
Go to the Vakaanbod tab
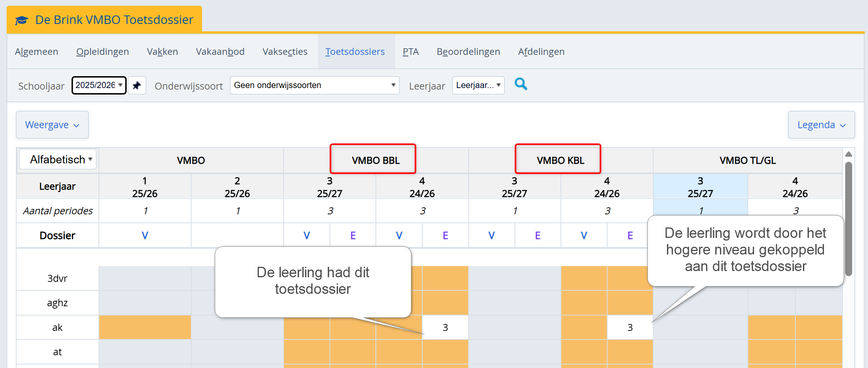tap(220, 52)
